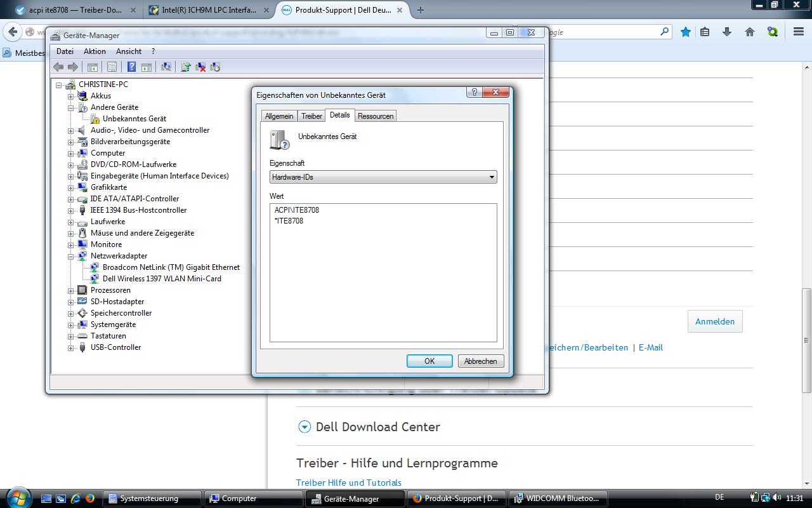Click the forward arrow in Geräte-Manager toolbar
Screen dimensions: 812x508
coord(73,67)
